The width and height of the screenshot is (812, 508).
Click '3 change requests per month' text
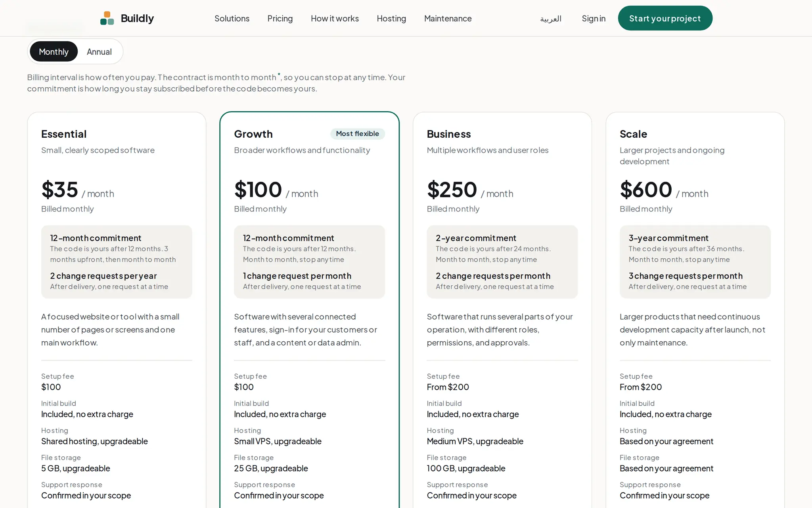coord(686,276)
